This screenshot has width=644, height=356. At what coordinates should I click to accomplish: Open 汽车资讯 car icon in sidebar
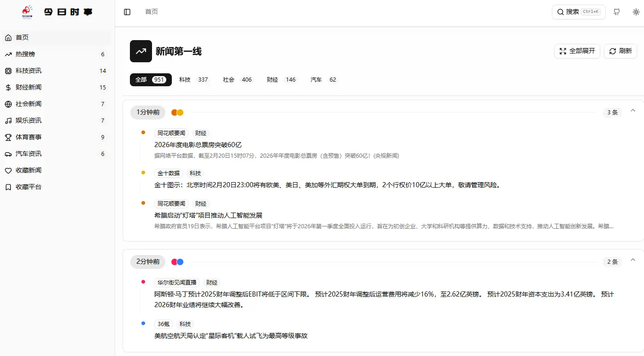(8, 154)
